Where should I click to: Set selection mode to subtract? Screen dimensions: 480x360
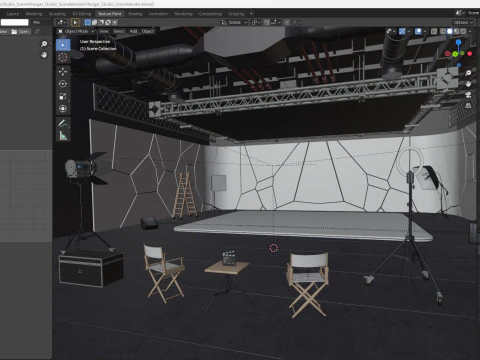point(101,22)
